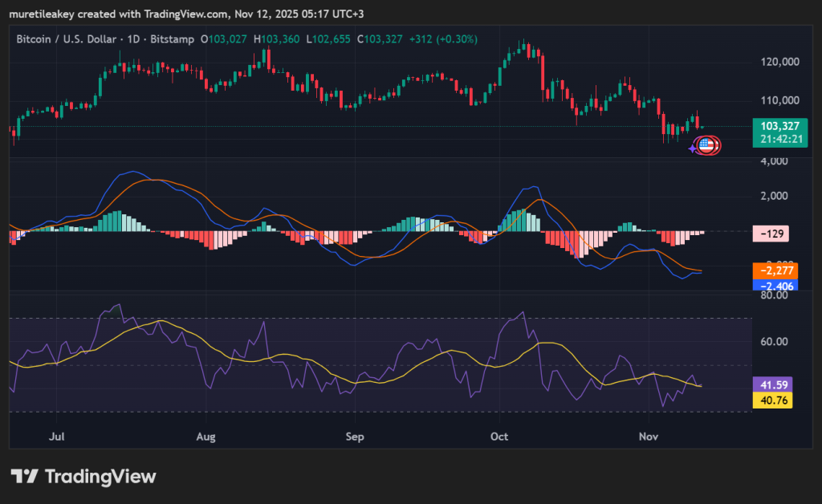Open the TradingView.com link in the header
Image resolution: width=822 pixels, height=504 pixels.
click(x=187, y=12)
